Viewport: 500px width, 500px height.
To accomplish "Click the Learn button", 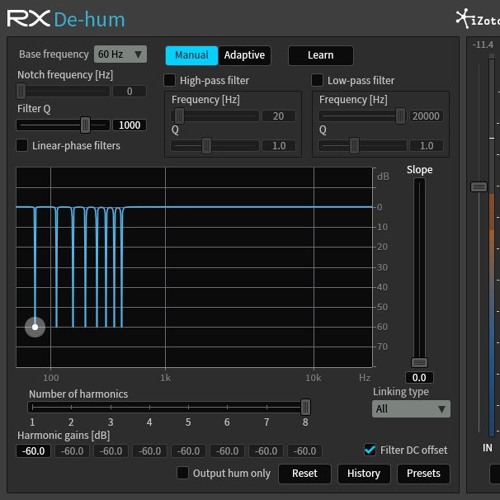I will pos(320,55).
